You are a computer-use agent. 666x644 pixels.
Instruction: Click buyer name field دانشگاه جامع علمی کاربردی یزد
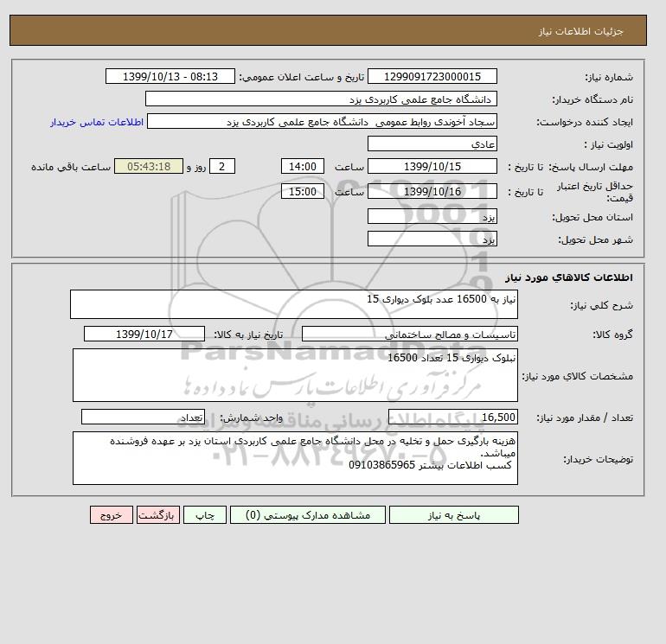321,99
